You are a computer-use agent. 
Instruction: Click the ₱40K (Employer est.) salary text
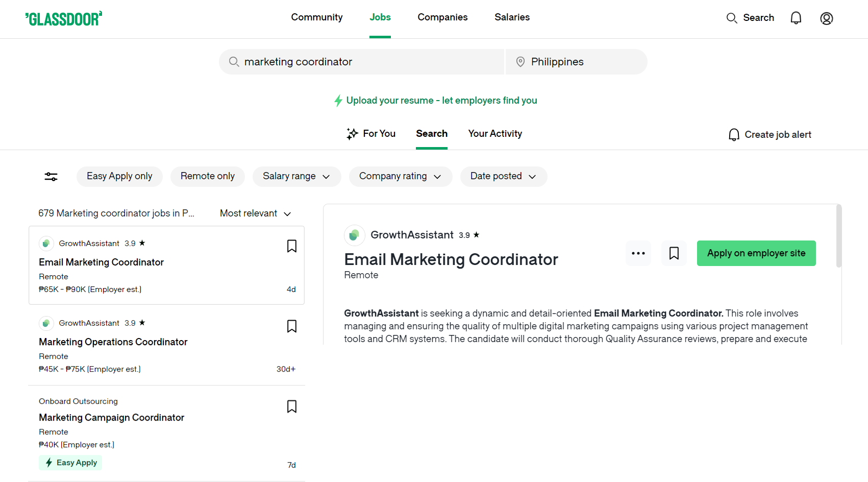pyautogui.click(x=77, y=445)
